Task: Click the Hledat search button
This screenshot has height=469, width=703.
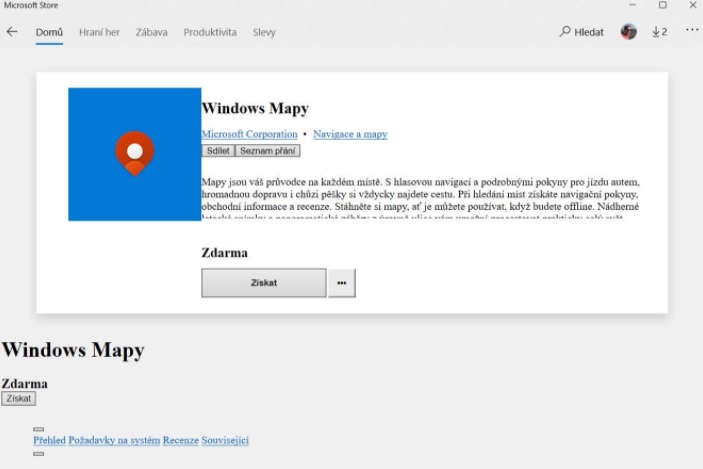Action: [581, 32]
